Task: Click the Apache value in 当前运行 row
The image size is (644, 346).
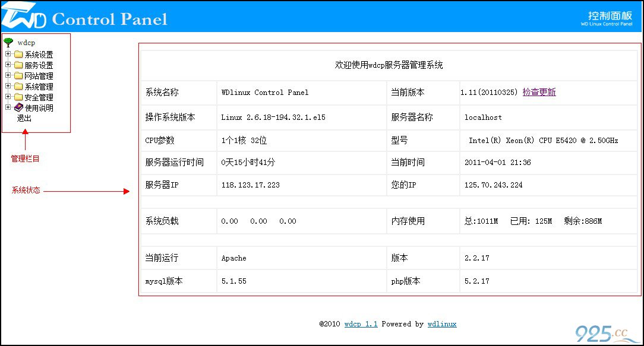Action: 233,258
